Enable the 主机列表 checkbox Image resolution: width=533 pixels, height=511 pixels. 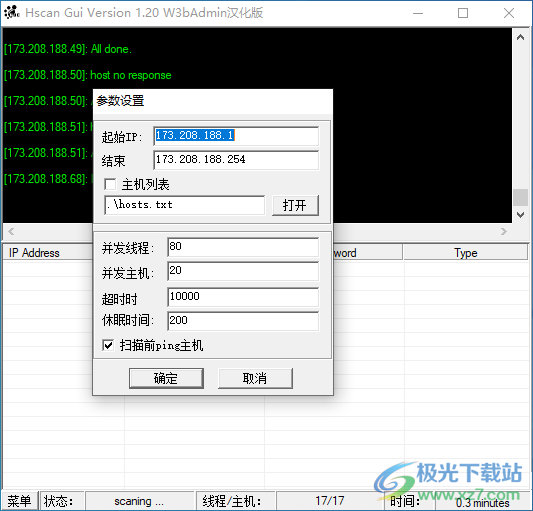coord(110,185)
